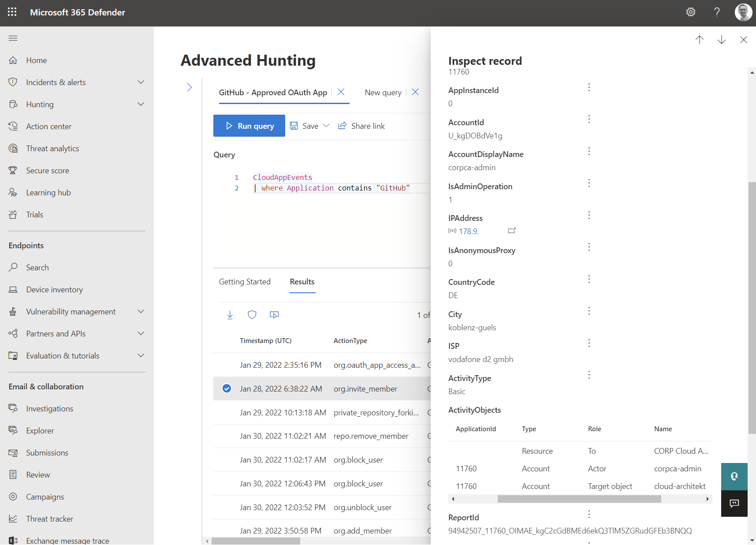Open the feedback chat icon button

point(734,503)
